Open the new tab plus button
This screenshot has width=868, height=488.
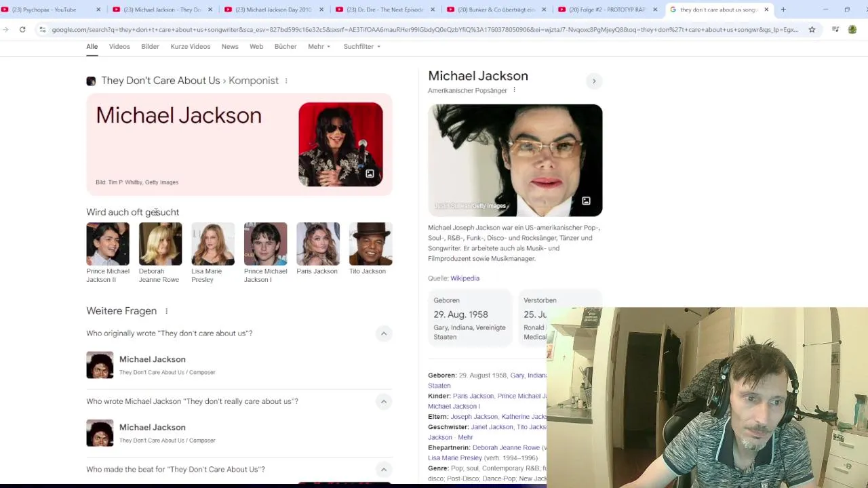click(x=783, y=9)
